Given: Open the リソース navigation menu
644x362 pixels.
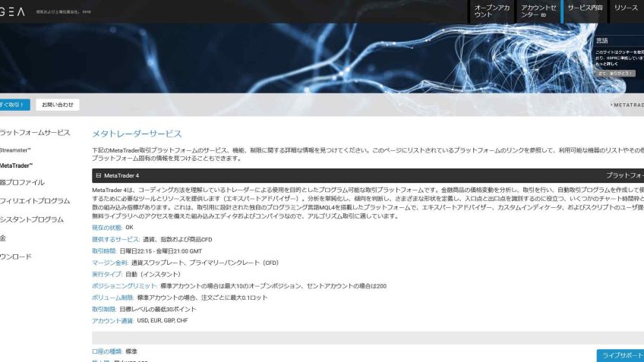Looking at the screenshot, I should (626, 8).
